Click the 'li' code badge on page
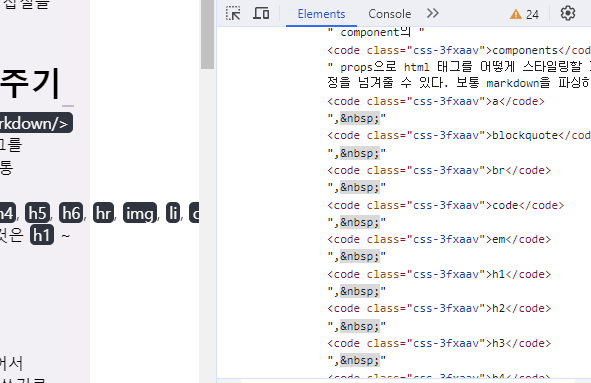Screen dimensions: 591x383 pos(173,213)
